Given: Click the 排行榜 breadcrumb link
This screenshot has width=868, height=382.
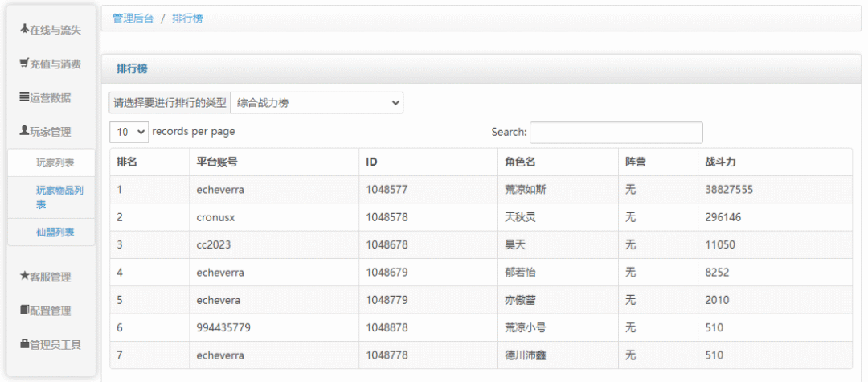Looking at the screenshot, I should [x=187, y=18].
